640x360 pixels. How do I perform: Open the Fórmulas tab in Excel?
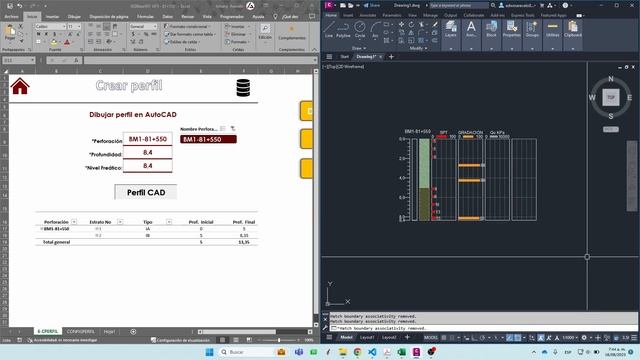coord(145,17)
